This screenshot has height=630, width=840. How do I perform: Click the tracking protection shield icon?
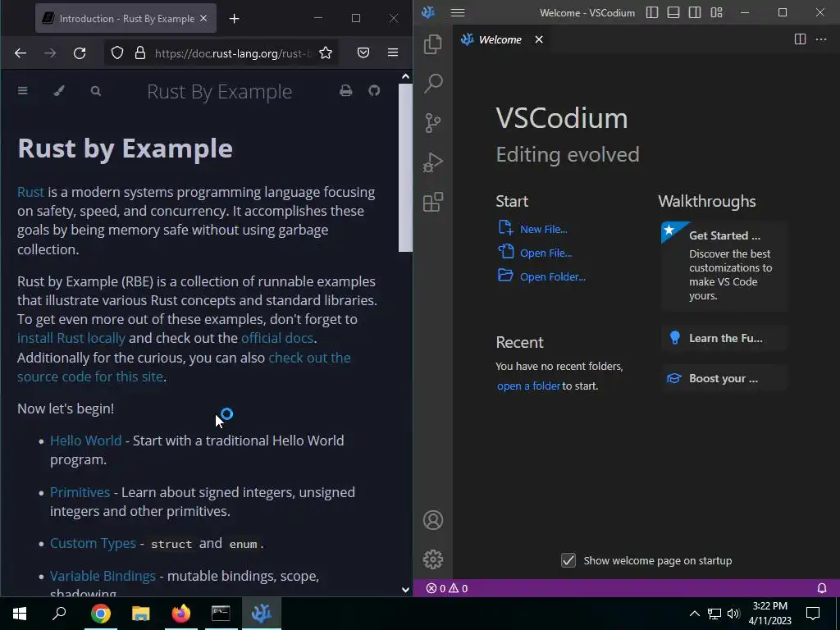[117, 52]
